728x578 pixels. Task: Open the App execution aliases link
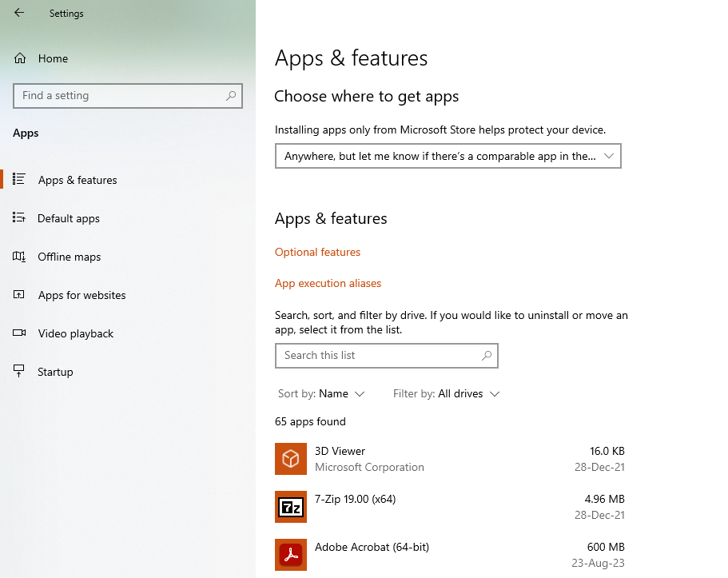[328, 284]
